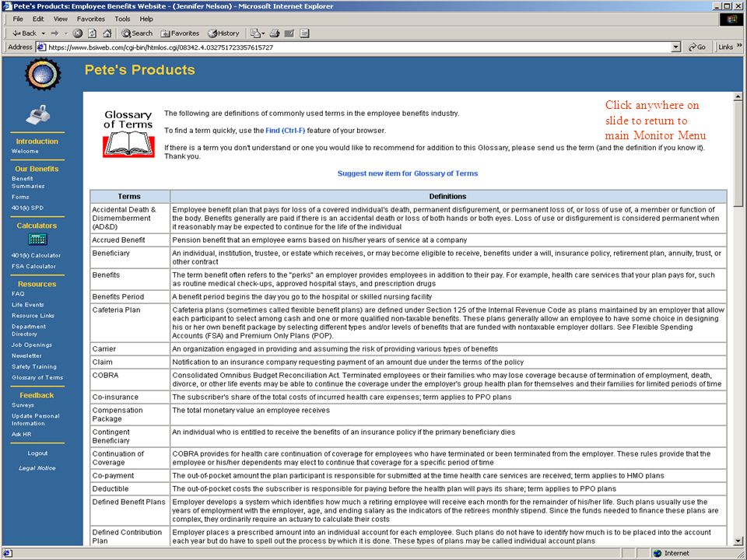Image resolution: width=747 pixels, height=560 pixels.
Task: Open the Legal Notice link
Action: pyautogui.click(x=37, y=468)
